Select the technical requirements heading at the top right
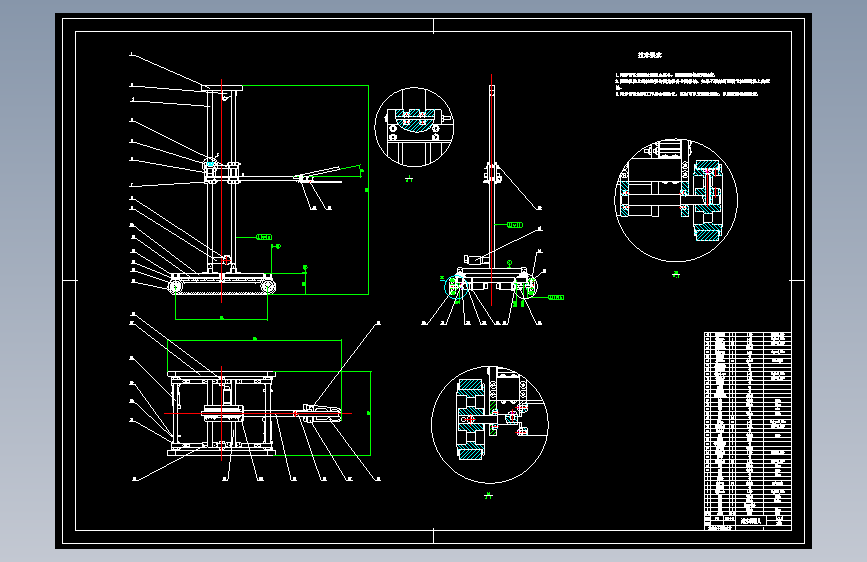Image resolution: width=867 pixels, height=562 pixels. pyautogui.click(x=650, y=55)
